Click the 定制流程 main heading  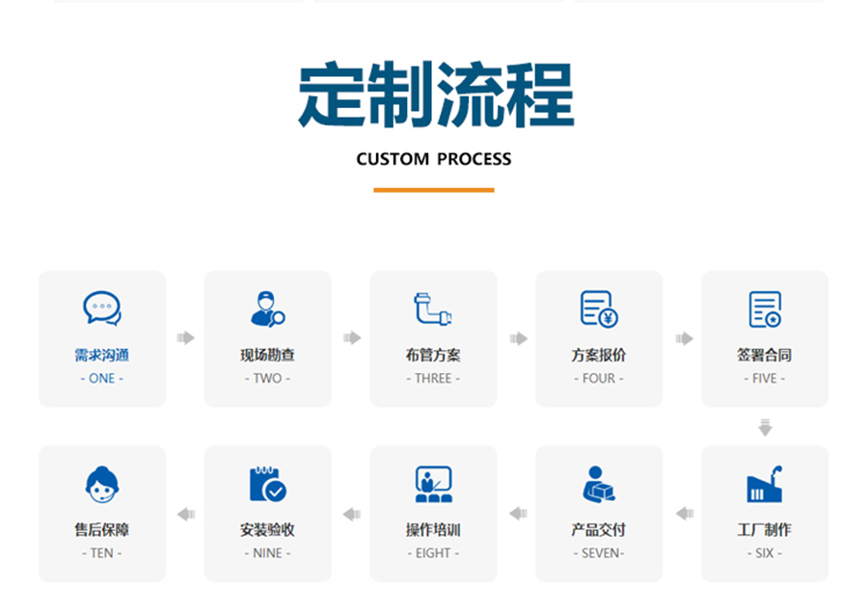(435, 95)
